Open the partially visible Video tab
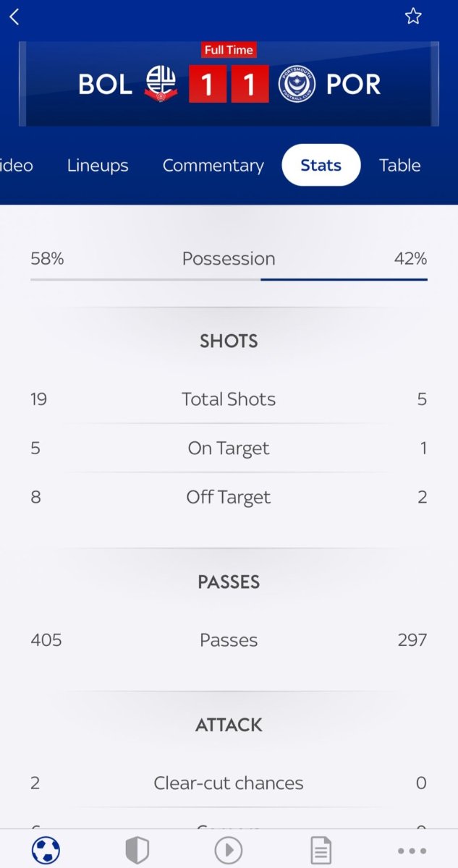The width and height of the screenshot is (458, 868). [x=17, y=166]
